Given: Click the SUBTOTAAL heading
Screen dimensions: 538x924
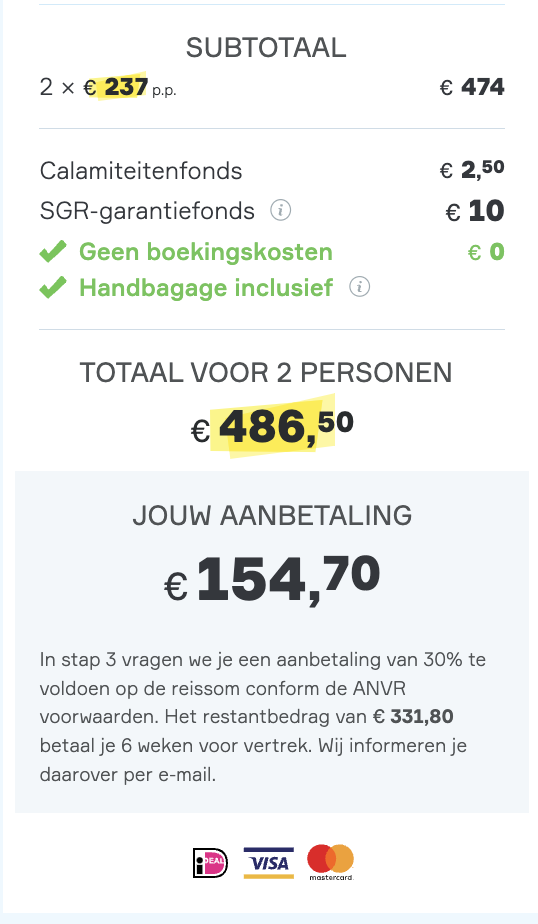Looking at the screenshot, I should tap(266, 48).
